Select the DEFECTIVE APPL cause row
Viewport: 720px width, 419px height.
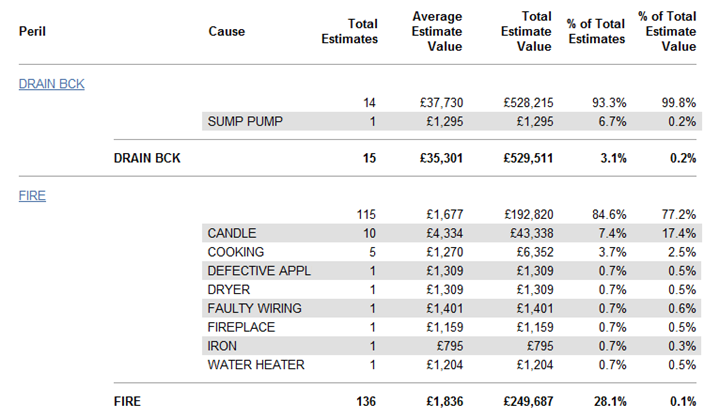(254, 271)
